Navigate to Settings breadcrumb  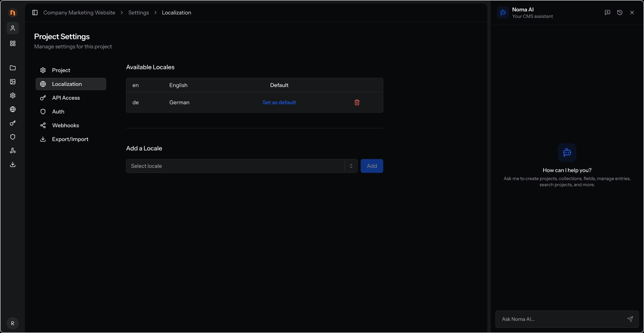(138, 12)
